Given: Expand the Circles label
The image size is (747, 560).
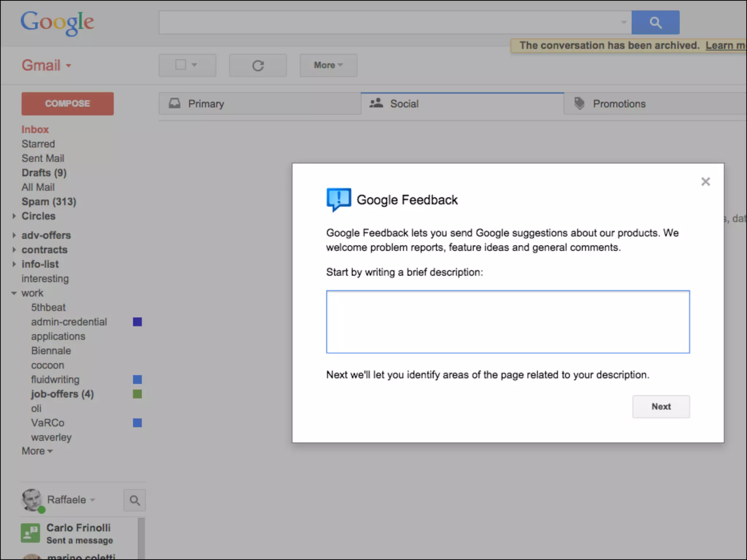Looking at the screenshot, I should 14,216.
